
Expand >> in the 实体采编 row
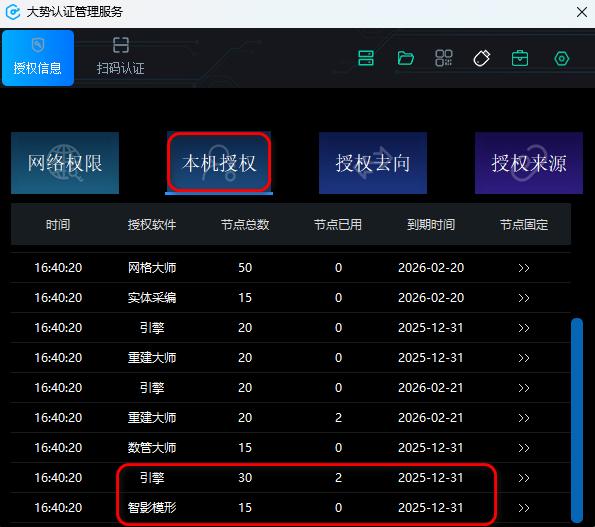[524, 298]
